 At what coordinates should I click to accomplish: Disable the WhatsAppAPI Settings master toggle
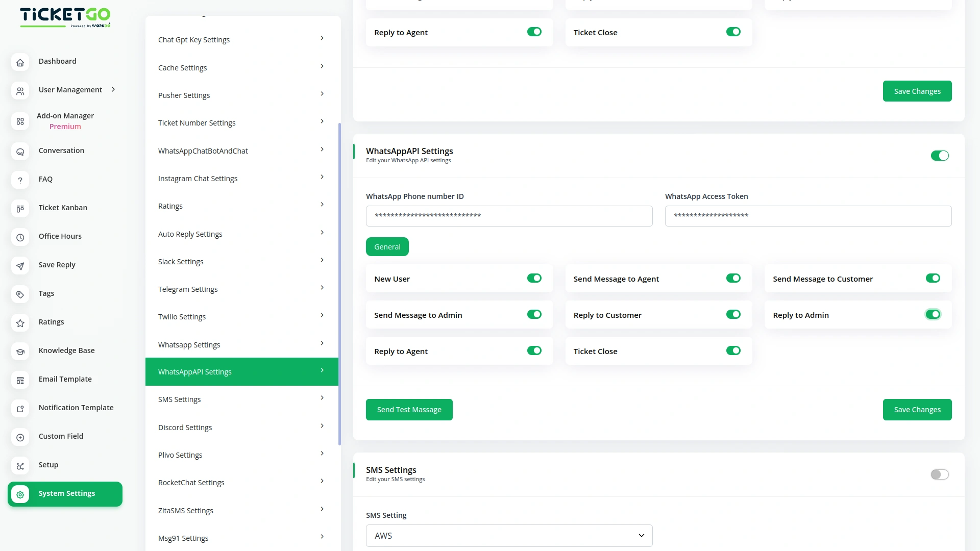[x=939, y=156]
